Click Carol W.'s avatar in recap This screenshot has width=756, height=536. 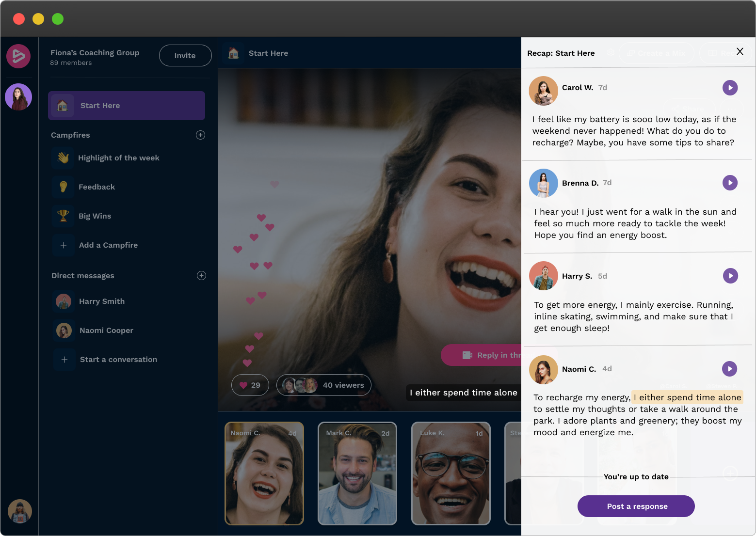[x=543, y=91]
